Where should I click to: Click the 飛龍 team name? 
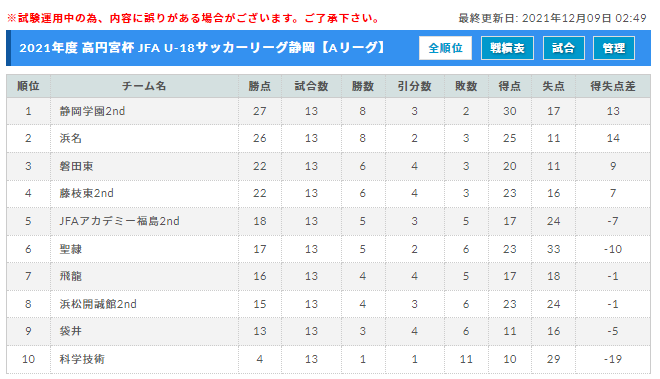tap(70, 276)
